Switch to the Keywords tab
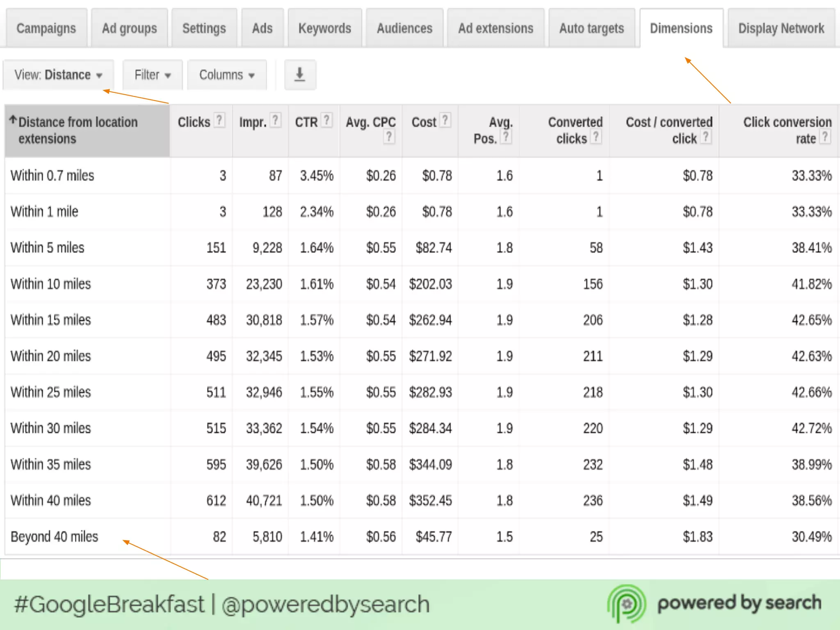The height and width of the screenshot is (630, 840). pyautogui.click(x=324, y=28)
